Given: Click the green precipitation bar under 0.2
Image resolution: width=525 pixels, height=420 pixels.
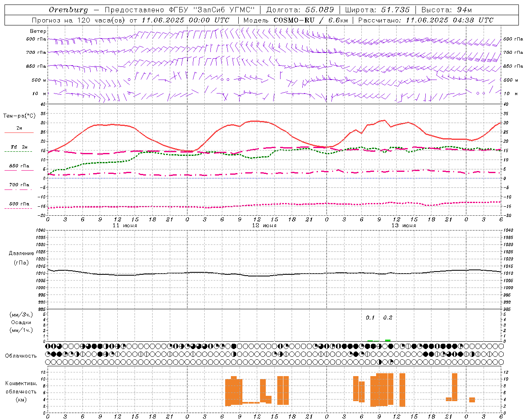Looking at the screenshot, I should point(388,340).
